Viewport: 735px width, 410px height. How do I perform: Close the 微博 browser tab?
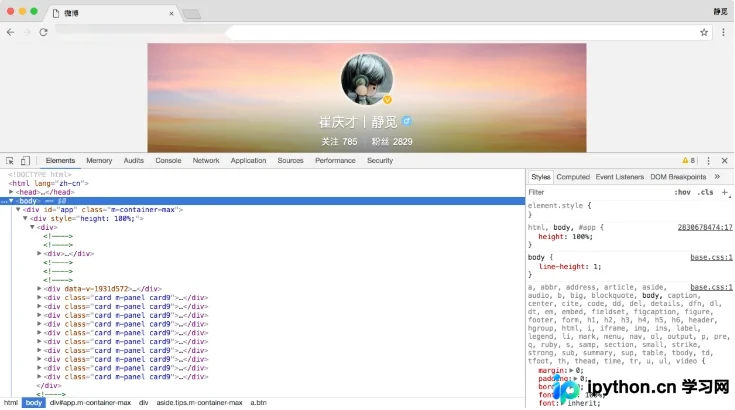pyautogui.click(x=171, y=14)
